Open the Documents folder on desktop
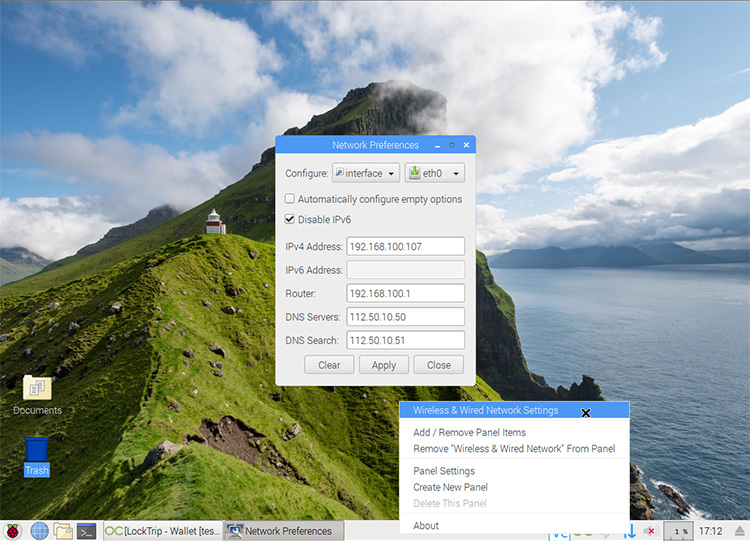Image resolution: width=750 pixels, height=541 pixels. (x=37, y=389)
